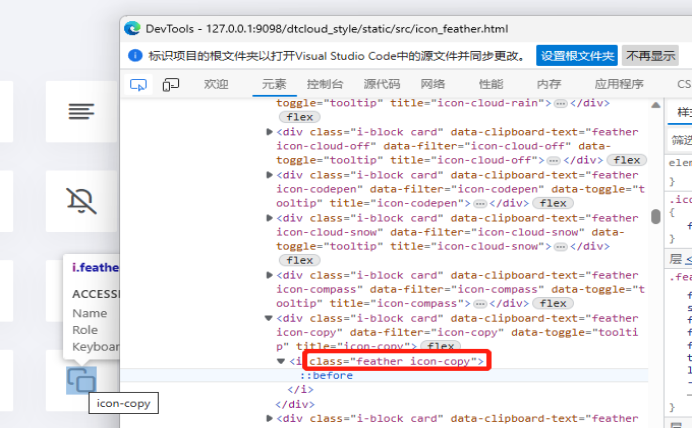Expand ellipsis of the icon-cloud-snow div
The height and width of the screenshot is (428, 693).
[560, 247]
